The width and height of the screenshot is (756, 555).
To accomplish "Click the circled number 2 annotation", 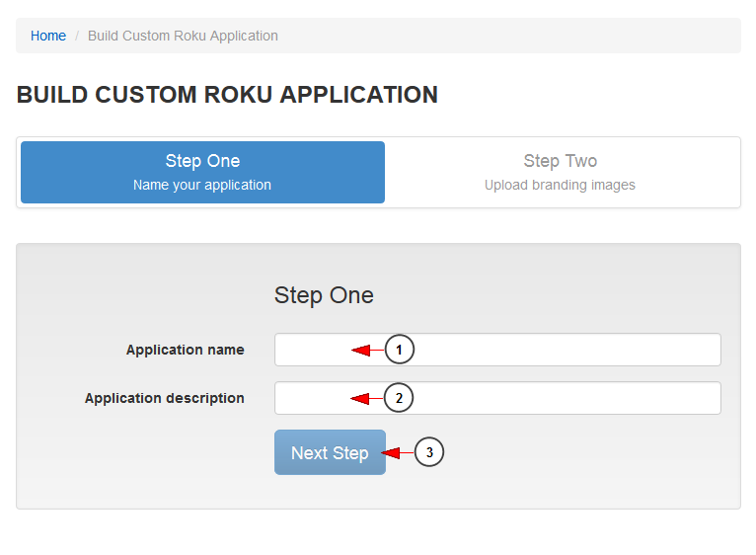I will click(399, 398).
